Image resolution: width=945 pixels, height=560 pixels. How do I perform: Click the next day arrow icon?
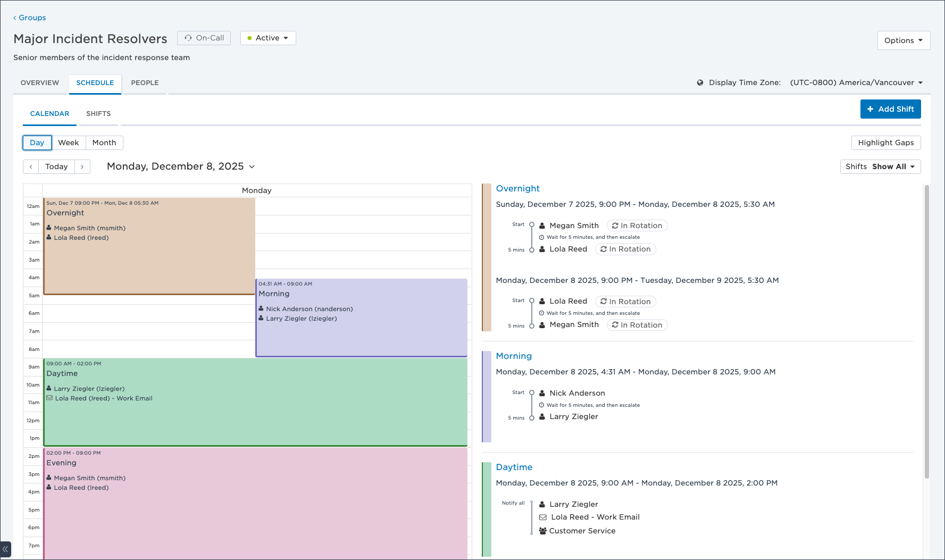(82, 166)
